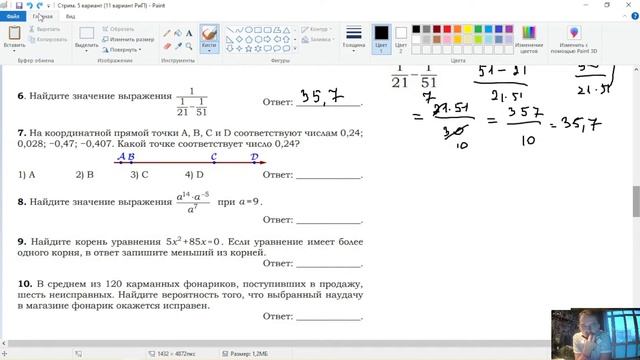The height and width of the screenshot is (360, 640).
Task: Select the Fill with color bucket tool
Action: coord(178,33)
